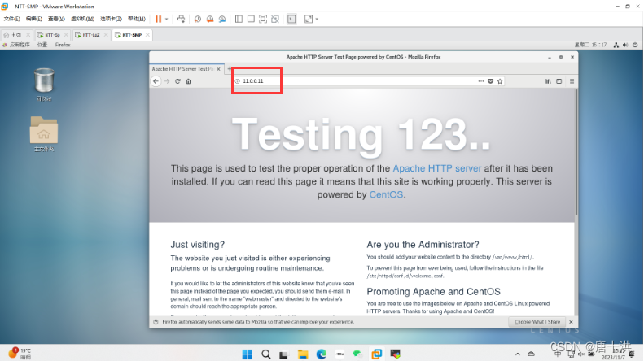Click the Firefox back arrow button
The height and width of the screenshot is (361, 644).
click(x=156, y=81)
